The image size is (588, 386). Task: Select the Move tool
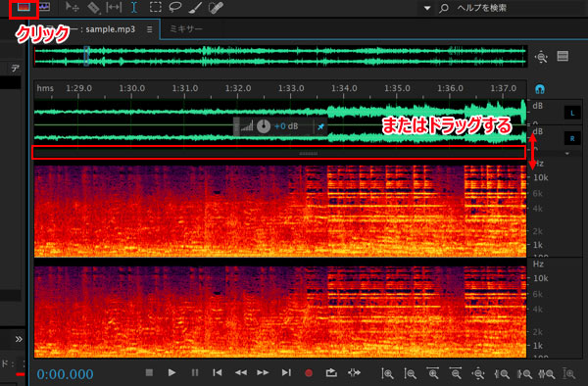coord(72,7)
